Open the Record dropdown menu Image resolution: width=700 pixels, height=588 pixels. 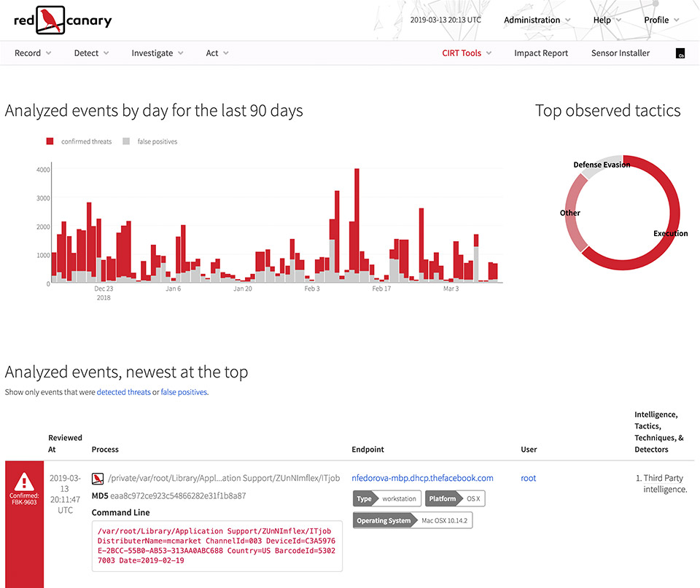click(x=33, y=53)
